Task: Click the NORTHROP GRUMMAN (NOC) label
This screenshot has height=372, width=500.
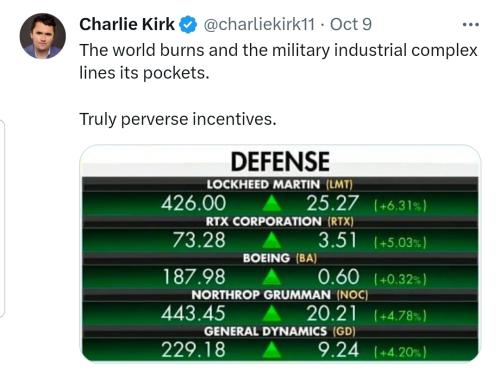Action: [x=280, y=295]
